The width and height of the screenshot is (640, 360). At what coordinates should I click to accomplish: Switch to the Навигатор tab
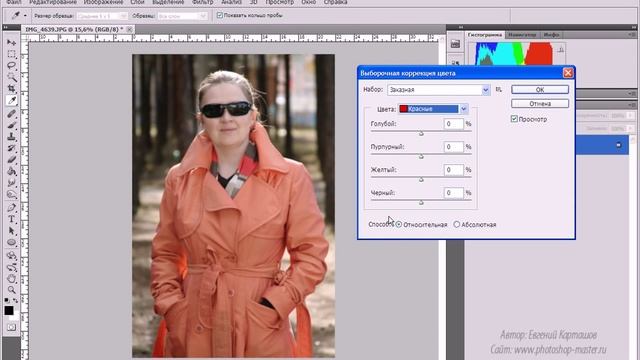[x=522, y=35]
